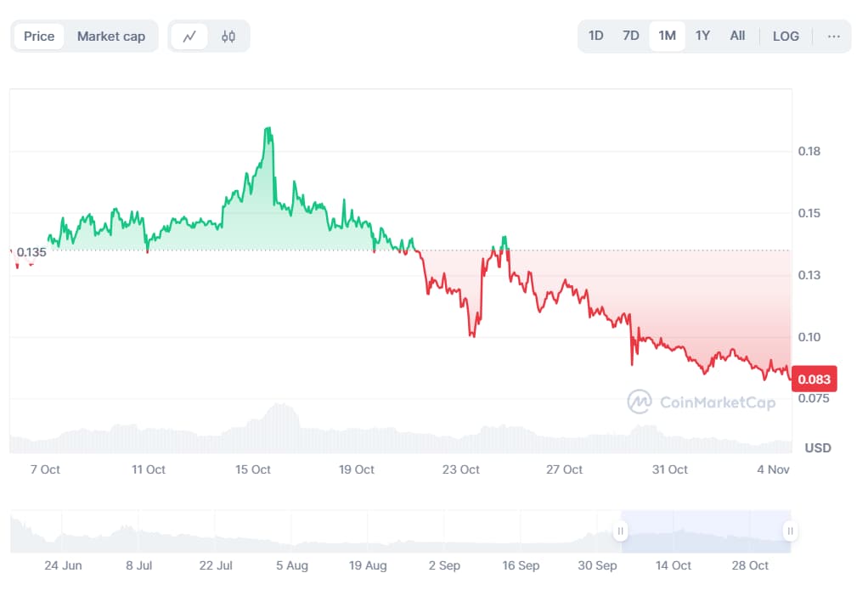
Task: Click the right range slider handle
Action: [x=790, y=531]
